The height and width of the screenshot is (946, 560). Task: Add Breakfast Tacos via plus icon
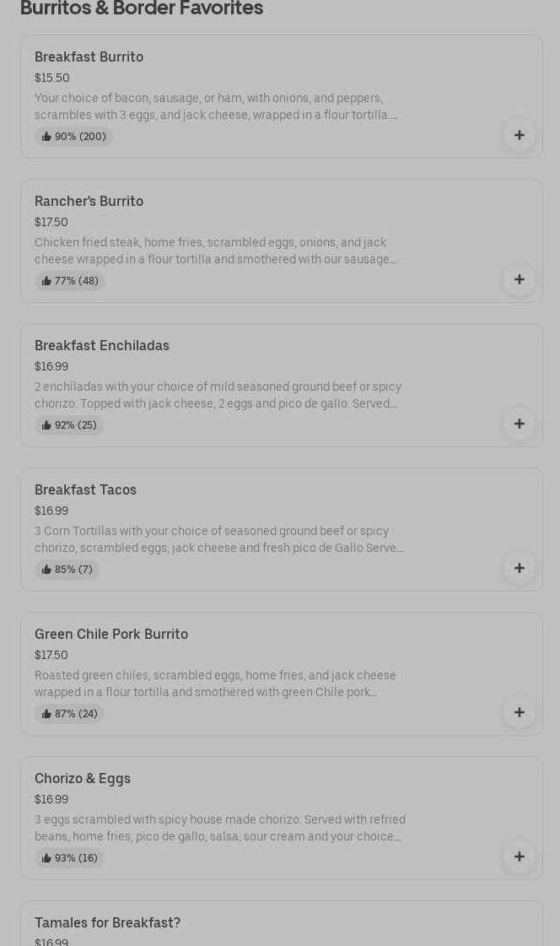(x=519, y=568)
